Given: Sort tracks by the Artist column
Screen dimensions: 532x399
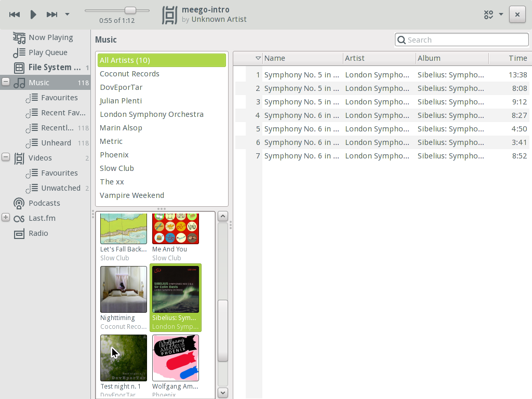Looking at the screenshot, I should click(x=355, y=58).
